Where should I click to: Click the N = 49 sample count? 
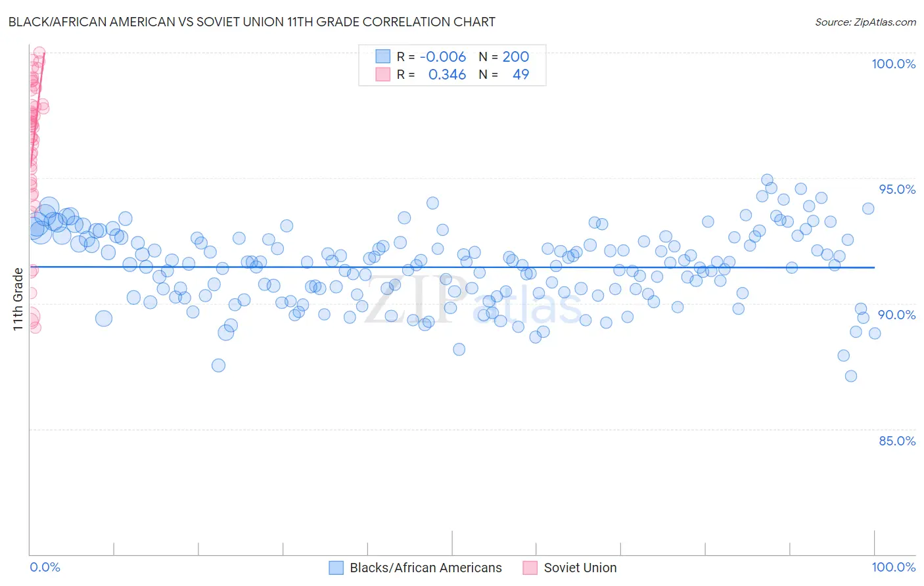pos(504,74)
